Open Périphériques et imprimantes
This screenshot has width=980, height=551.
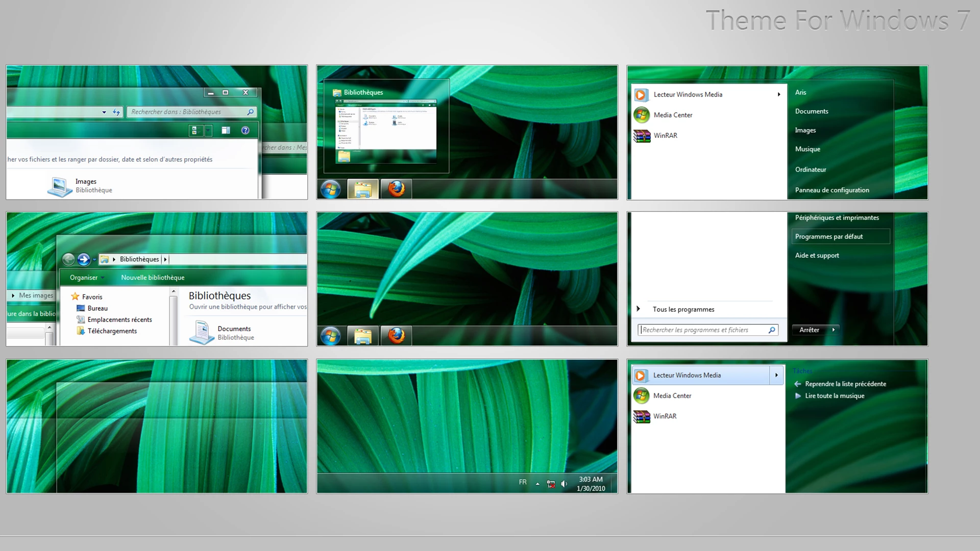tap(837, 217)
